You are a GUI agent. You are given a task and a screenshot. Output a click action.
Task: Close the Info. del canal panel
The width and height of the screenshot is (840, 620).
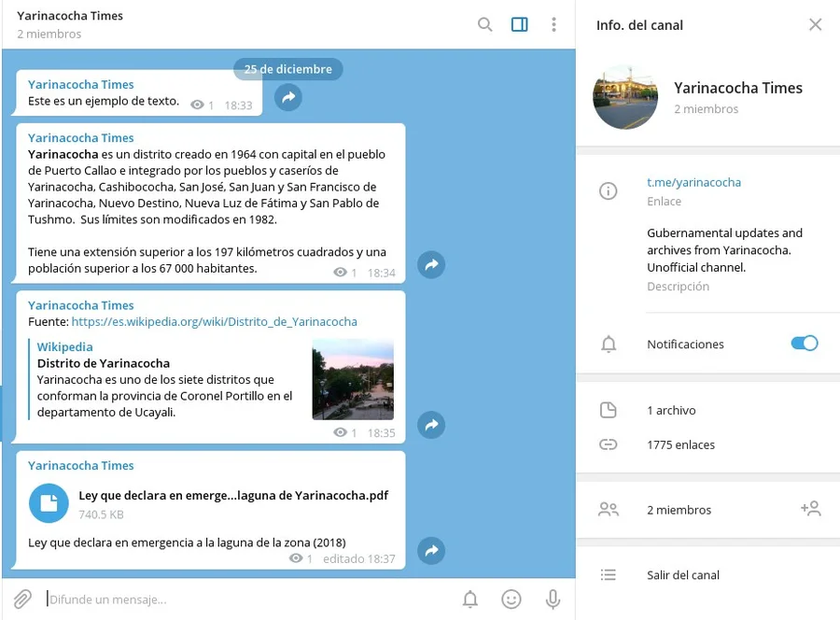pos(815,24)
